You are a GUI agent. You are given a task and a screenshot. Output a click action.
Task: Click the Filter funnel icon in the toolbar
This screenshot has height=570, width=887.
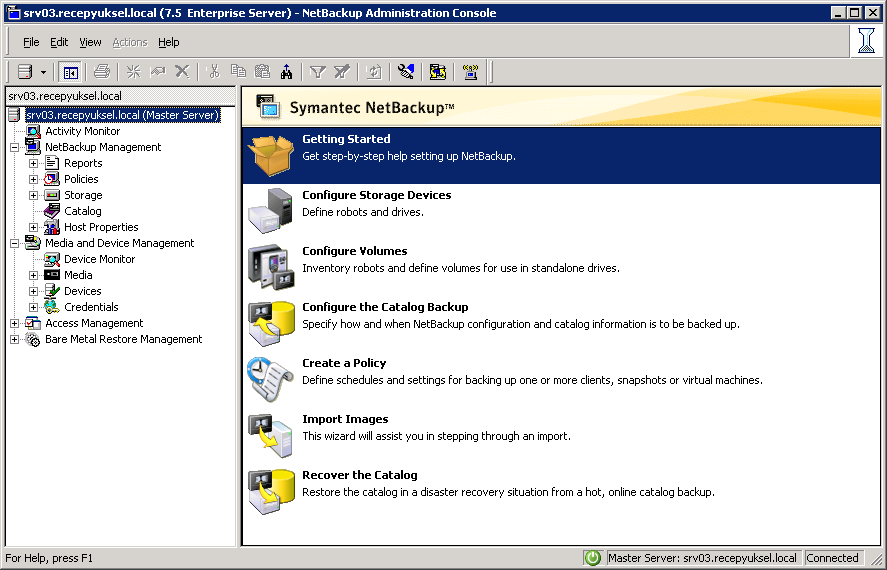click(x=317, y=72)
